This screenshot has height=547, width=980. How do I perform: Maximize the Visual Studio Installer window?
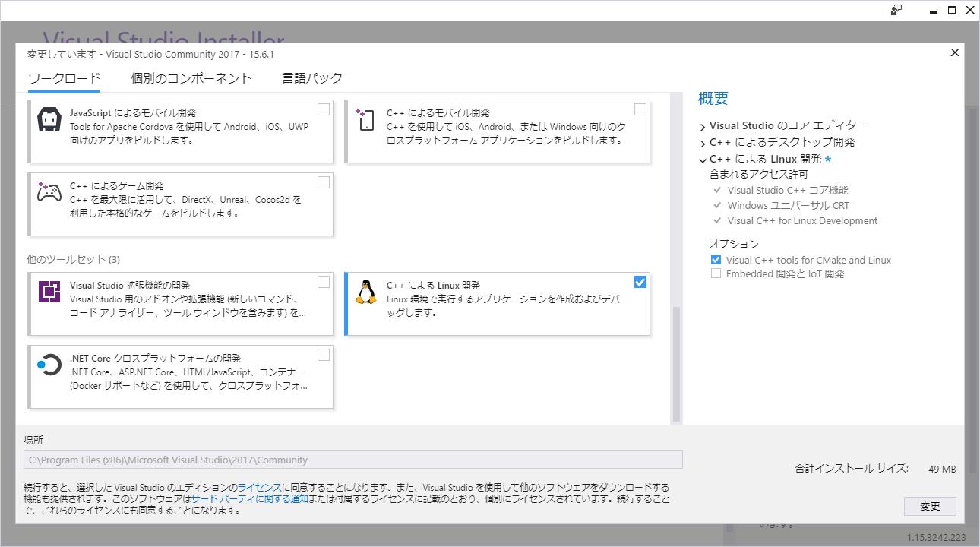(x=952, y=10)
